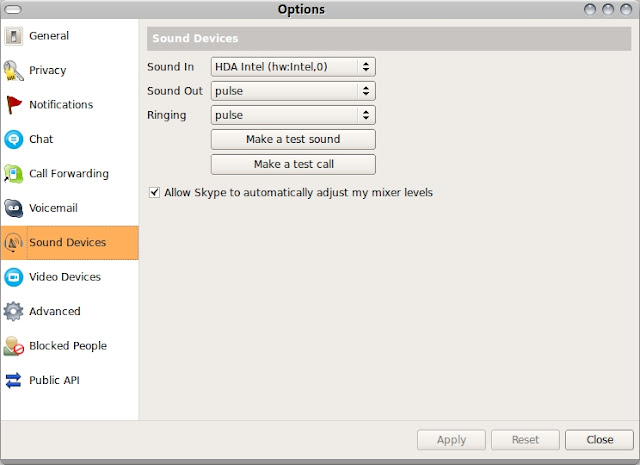640x465 pixels.
Task: Open the Public API settings
Action: click(x=70, y=380)
